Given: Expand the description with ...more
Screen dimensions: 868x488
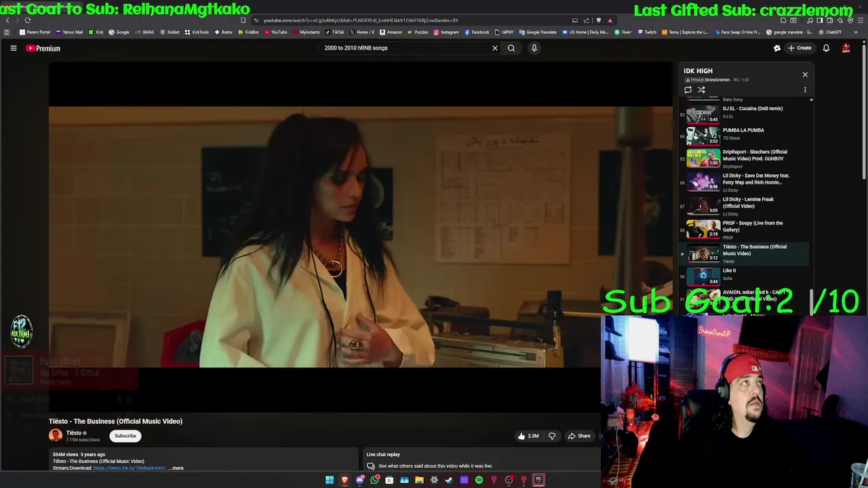Looking at the screenshot, I should tap(176, 468).
